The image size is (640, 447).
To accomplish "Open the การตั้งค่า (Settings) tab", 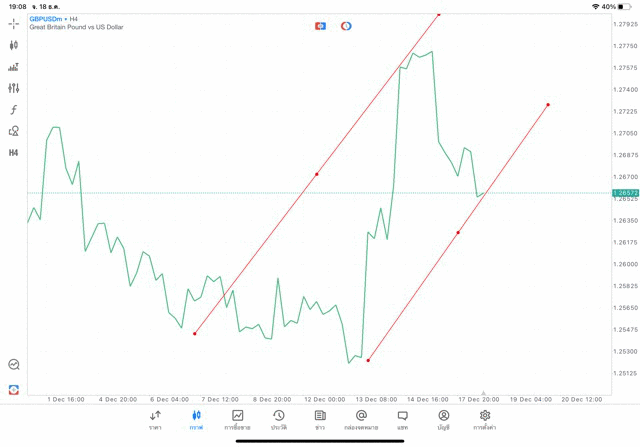I will point(485,419).
